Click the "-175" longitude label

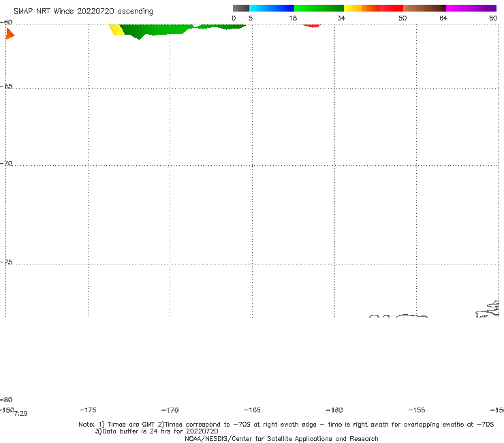pos(88,410)
